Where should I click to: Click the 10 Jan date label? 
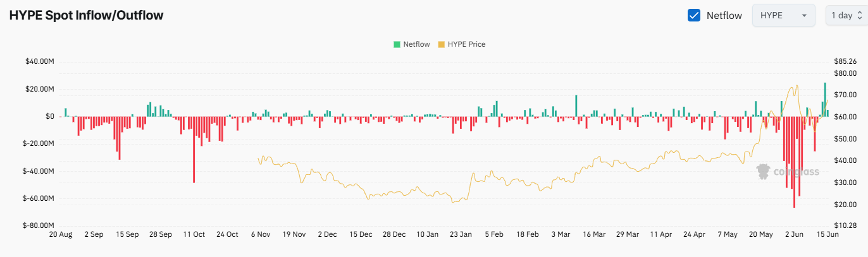(x=427, y=234)
